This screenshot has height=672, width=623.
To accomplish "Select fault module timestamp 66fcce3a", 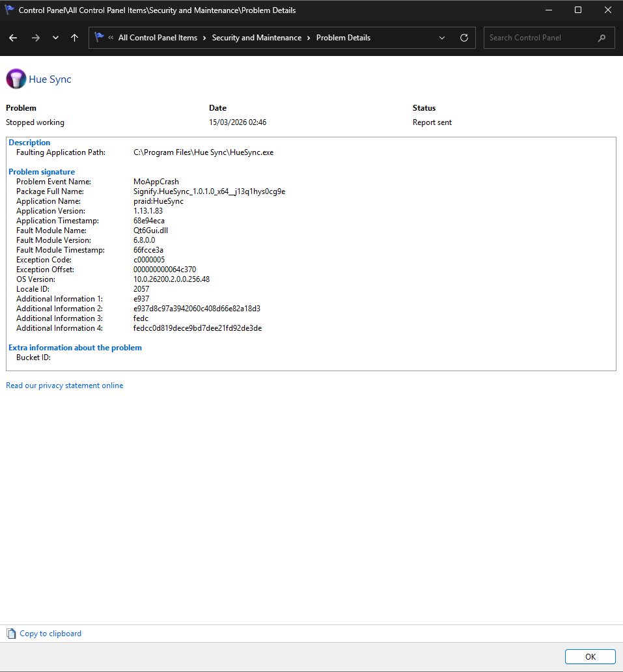I will [x=148, y=250].
